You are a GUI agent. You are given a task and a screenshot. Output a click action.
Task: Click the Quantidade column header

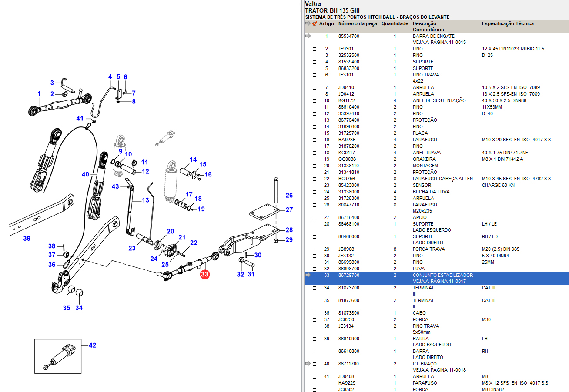click(x=395, y=24)
